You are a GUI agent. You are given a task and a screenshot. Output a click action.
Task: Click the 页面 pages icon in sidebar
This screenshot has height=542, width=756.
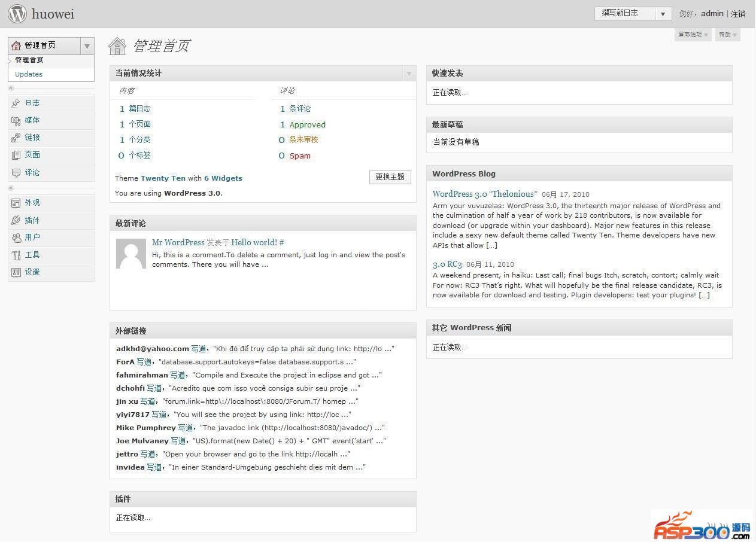[16, 155]
